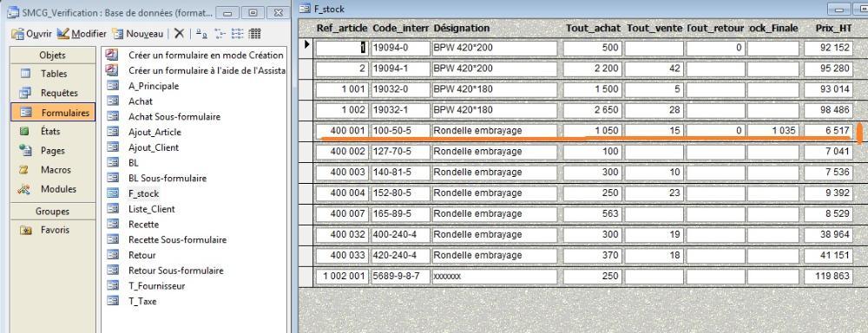Click Prix_HT field showing 6 517

[x=828, y=131]
